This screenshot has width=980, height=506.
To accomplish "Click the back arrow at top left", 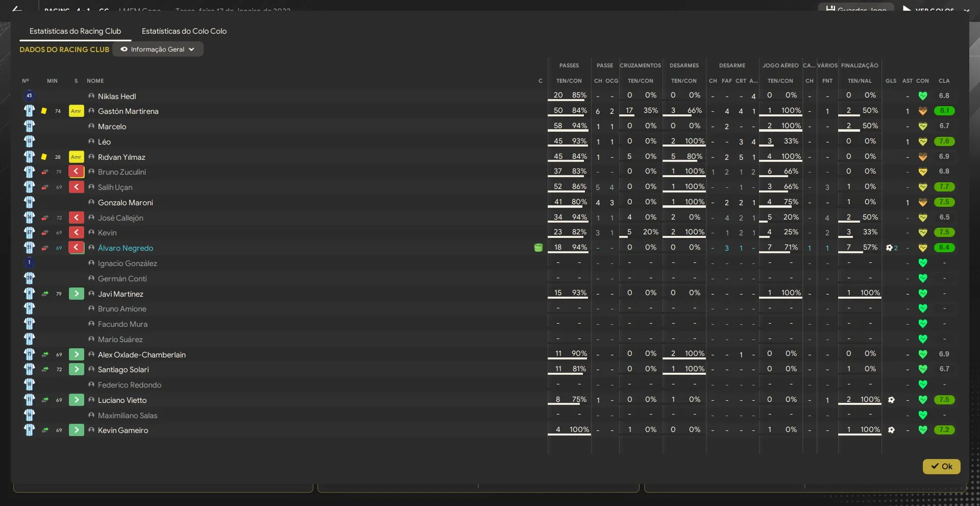I will point(16,9).
